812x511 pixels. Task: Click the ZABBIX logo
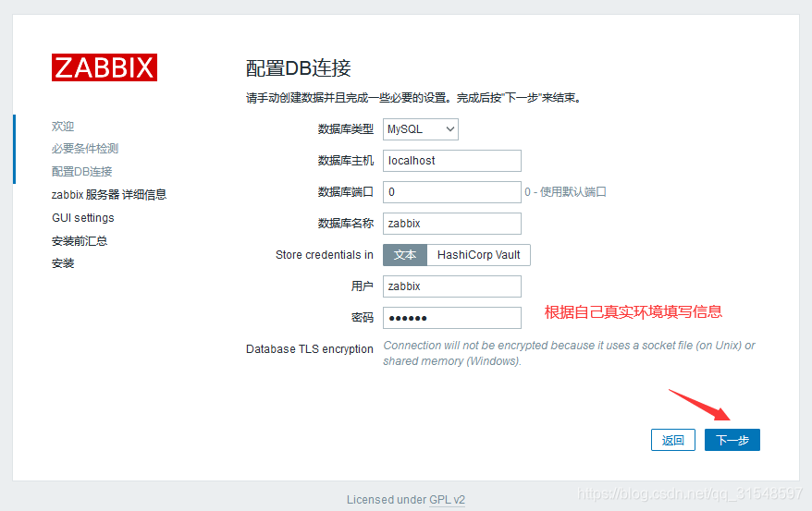point(105,67)
